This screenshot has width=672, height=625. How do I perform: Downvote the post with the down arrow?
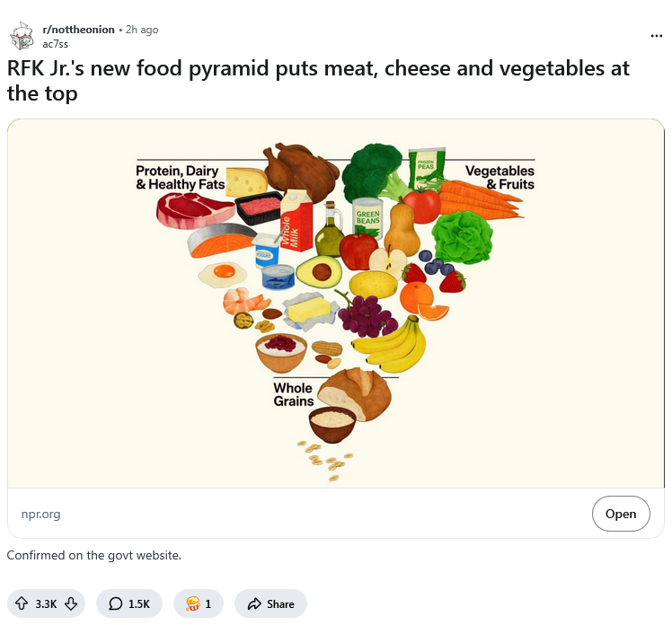pyautogui.click(x=70, y=603)
